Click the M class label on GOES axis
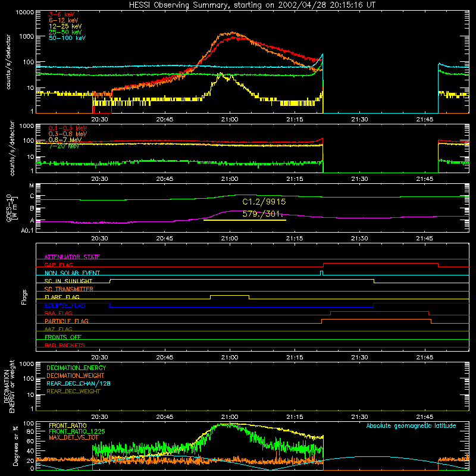 32,186
